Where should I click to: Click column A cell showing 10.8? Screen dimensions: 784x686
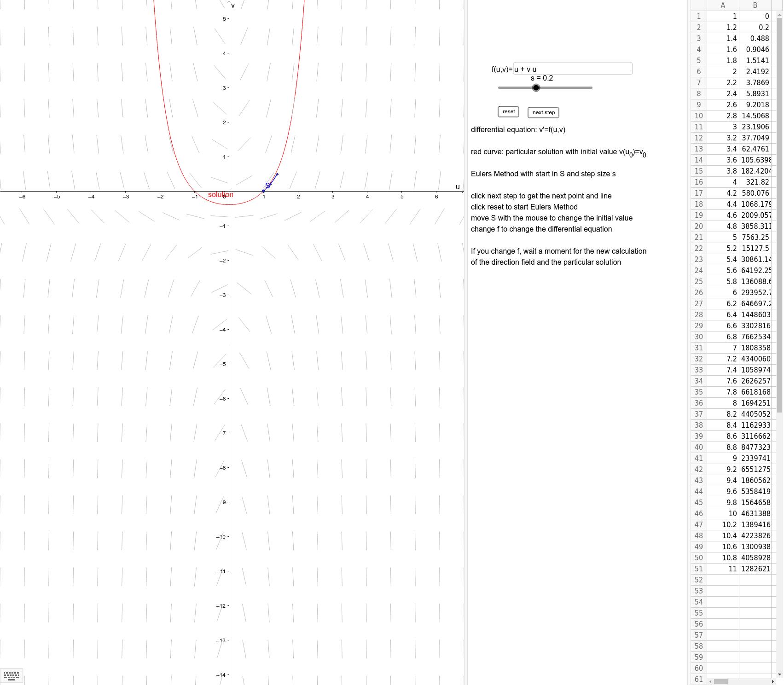(x=723, y=558)
